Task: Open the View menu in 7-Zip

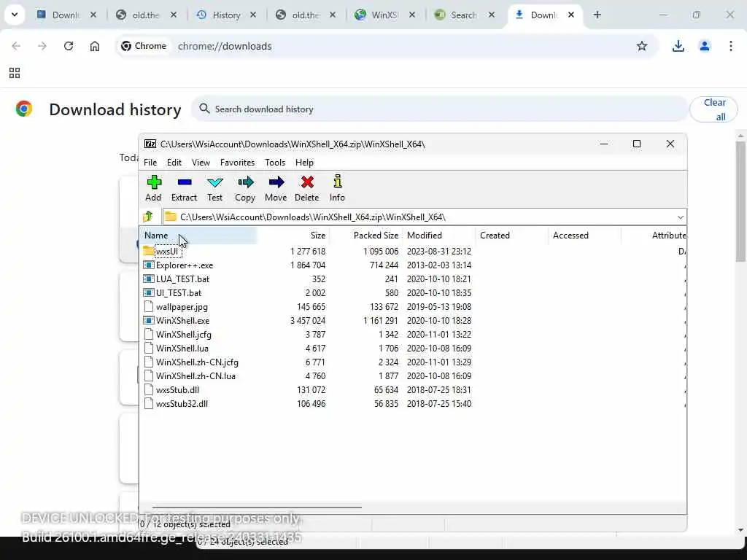Action: point(201,163)
